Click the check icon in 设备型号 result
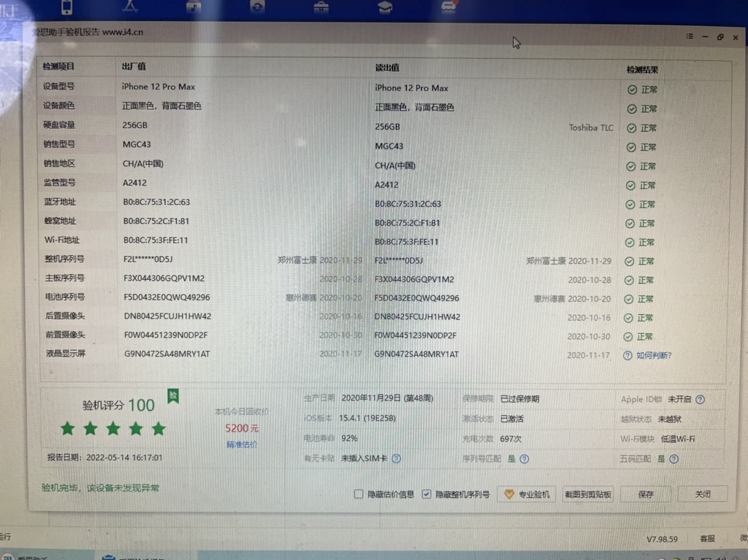The width and height of the screenshot is (748, 560). [632, 90]
